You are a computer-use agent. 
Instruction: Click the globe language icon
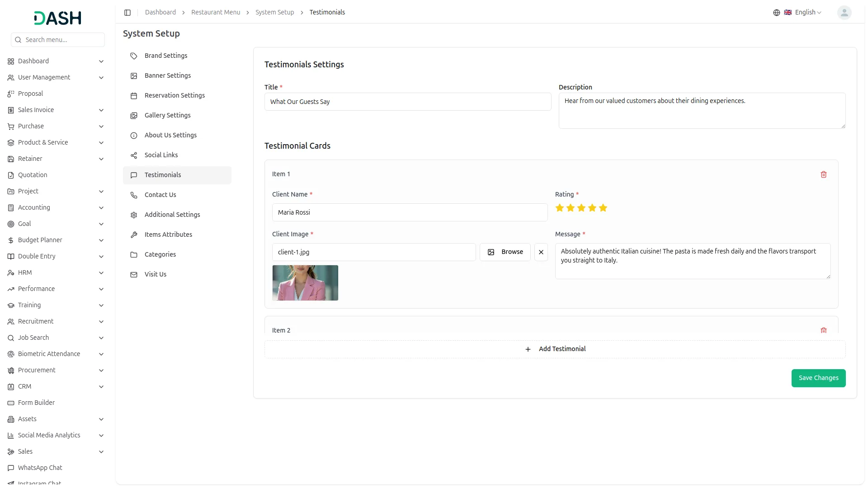[776, 13]
